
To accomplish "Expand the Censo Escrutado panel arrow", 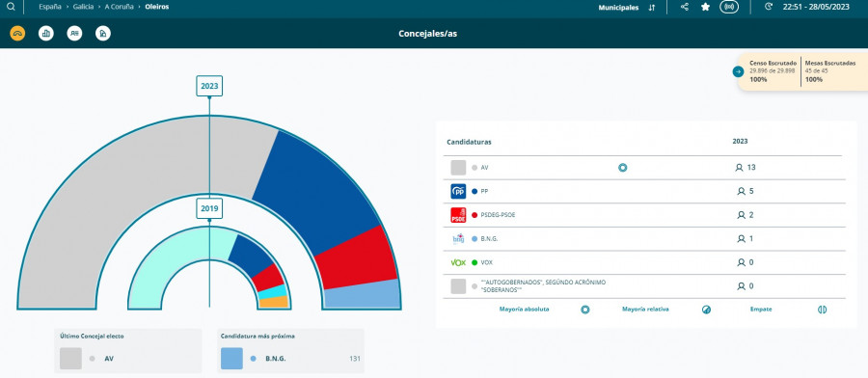I will click(738, 71).
